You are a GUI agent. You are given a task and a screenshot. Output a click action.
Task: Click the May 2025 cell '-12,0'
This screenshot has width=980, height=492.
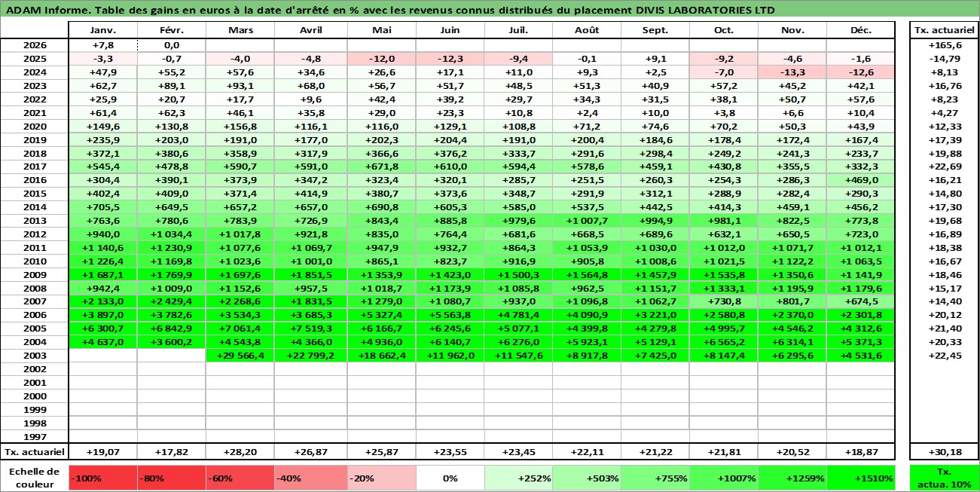coord(381,59)
